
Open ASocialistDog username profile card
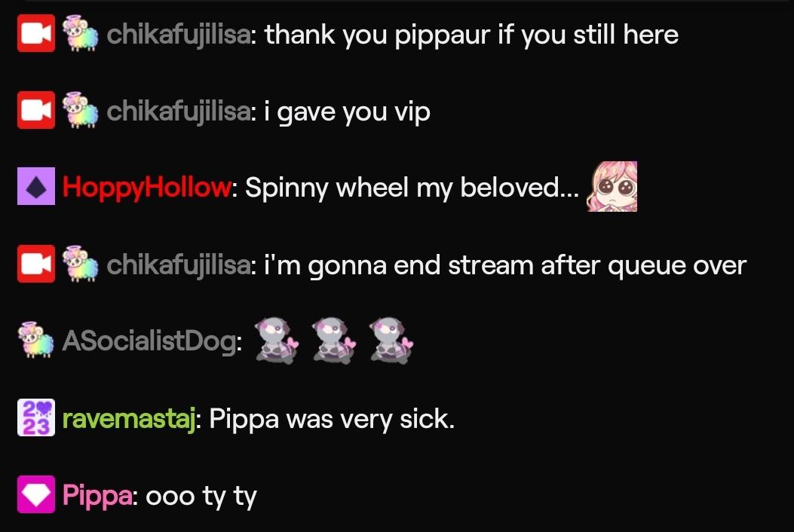point(150,341)
